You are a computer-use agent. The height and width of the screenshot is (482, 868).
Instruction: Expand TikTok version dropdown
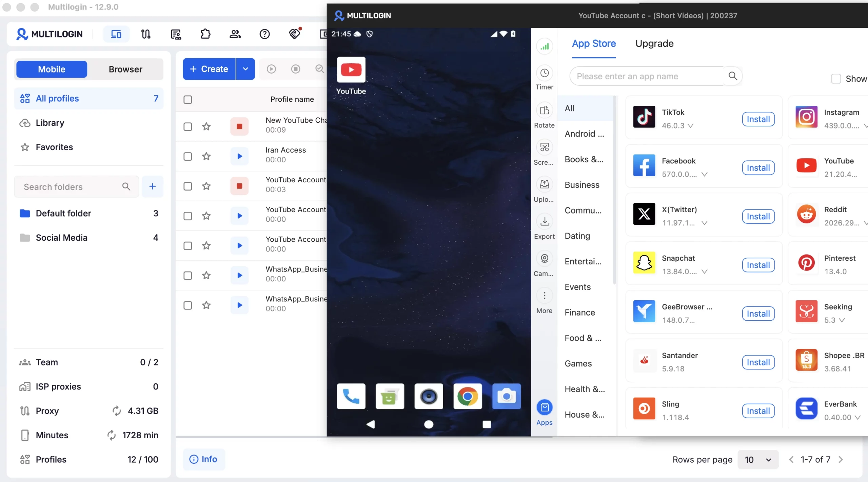[690, 126]
